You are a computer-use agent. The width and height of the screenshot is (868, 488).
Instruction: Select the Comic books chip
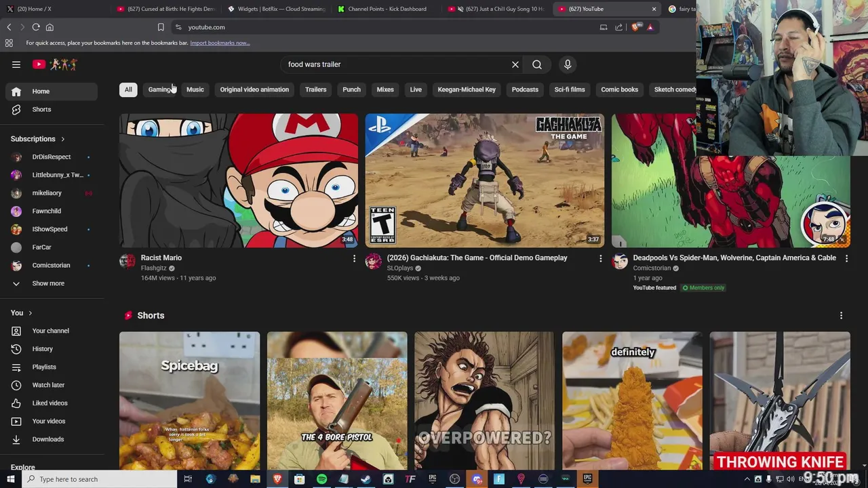619,89
